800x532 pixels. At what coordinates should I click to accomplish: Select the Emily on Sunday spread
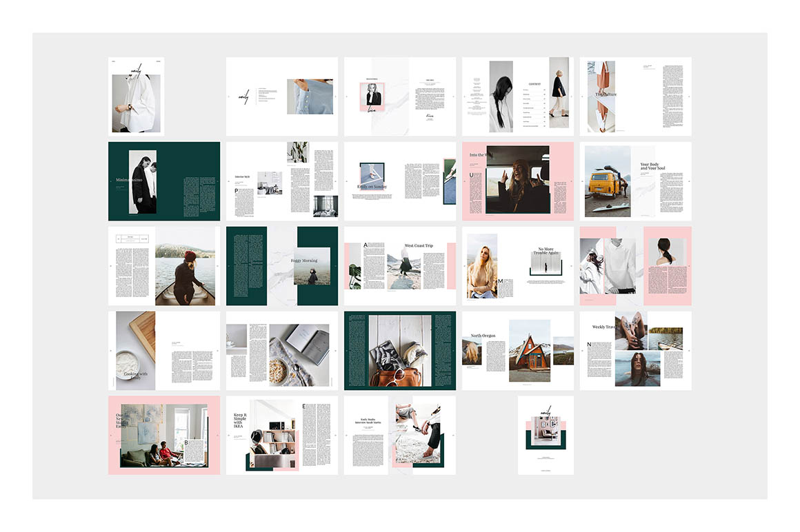[399, 181]
